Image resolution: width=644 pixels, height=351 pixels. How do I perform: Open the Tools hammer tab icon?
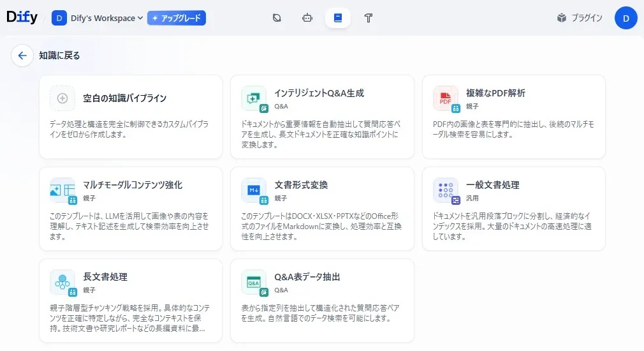(369, 18)
